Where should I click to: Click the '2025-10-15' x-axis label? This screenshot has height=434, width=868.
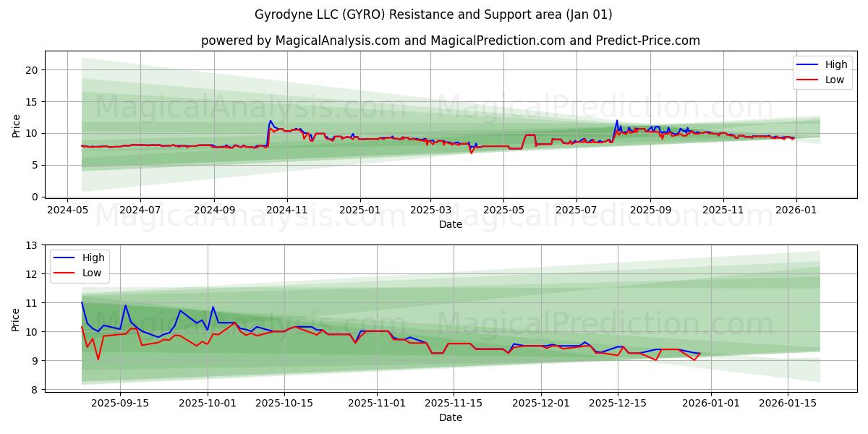[x=284, y=403]
